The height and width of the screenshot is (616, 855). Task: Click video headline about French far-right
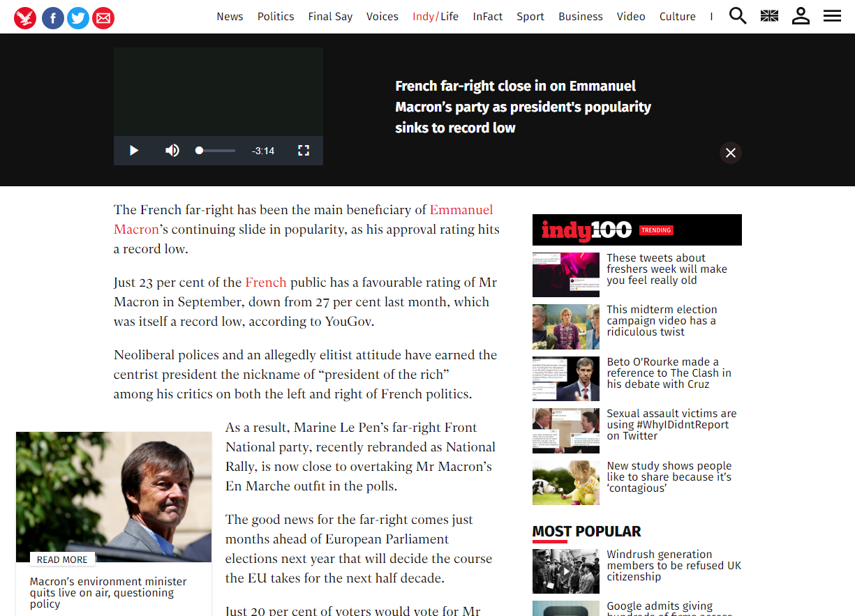click(x=523, y=107)
